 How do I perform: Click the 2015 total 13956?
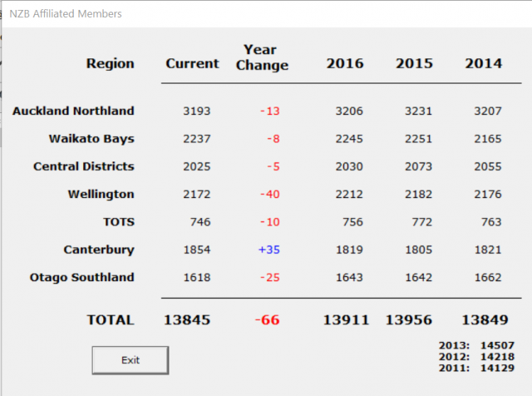click(409, 320)
